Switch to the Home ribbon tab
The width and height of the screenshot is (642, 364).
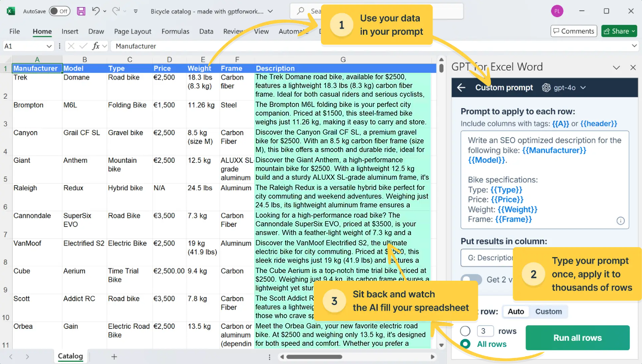point(42,31)
